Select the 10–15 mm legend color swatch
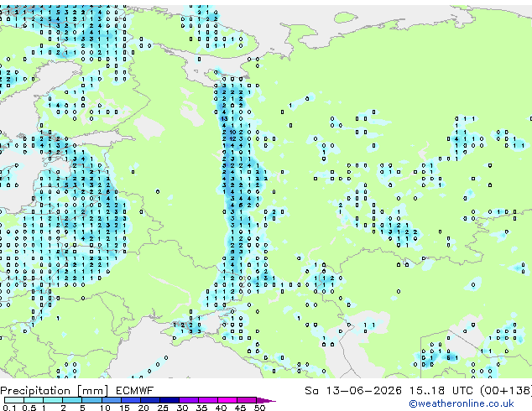This screenshot has width=532, height=411. (112, 400)
